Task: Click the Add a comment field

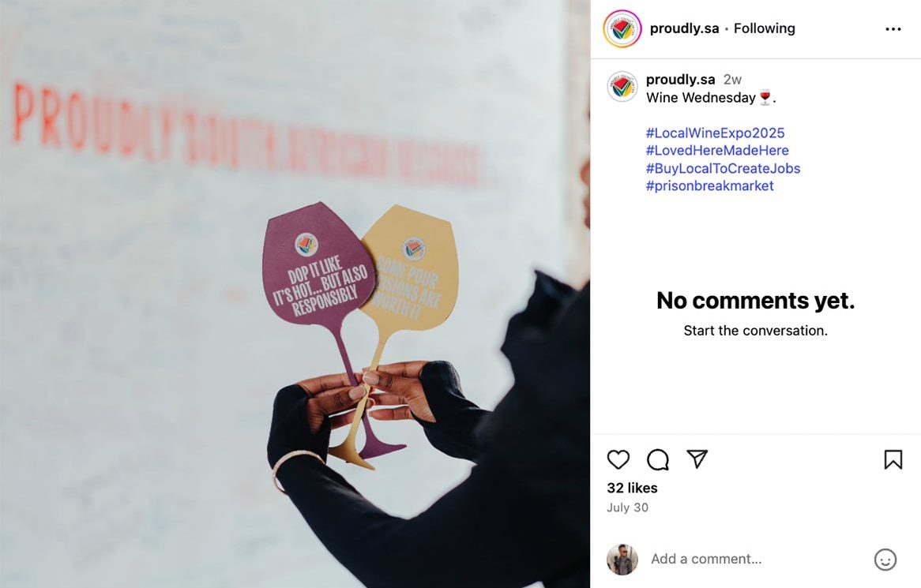Action: (x=757, y=560)
